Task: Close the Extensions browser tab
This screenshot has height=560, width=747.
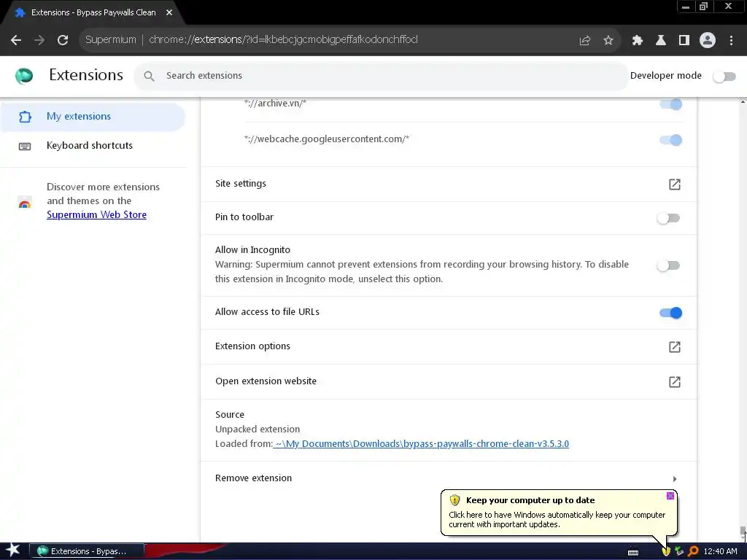Action: point(169,12)
